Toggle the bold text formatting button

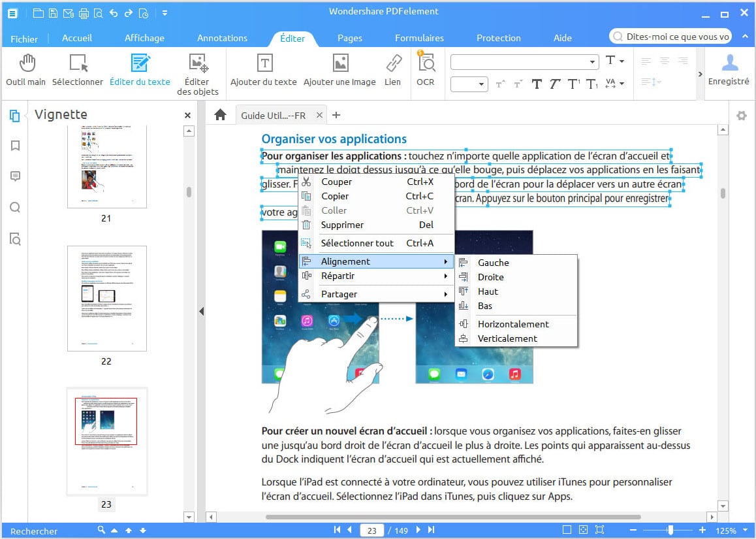pos(537,84)
